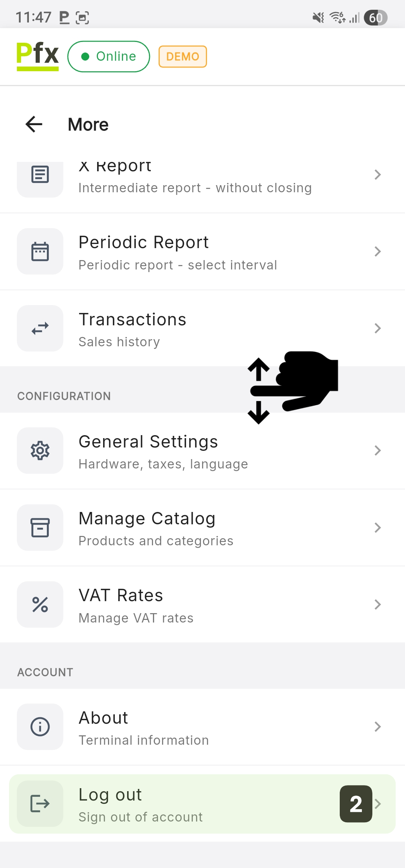Tap the DEMO badge
Image resolution: width=405 pixels, height=868 pixels.
(183, 57)
